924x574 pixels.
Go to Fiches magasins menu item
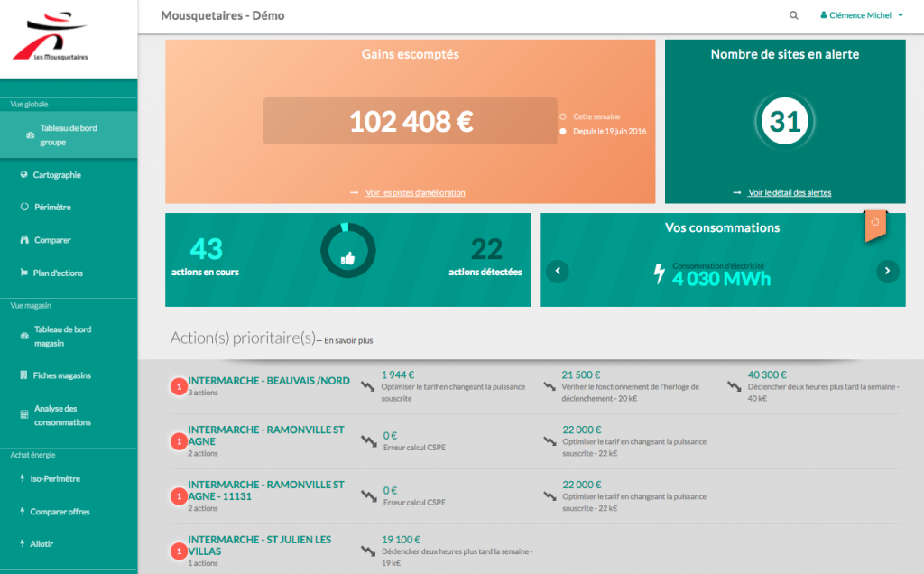[61, 375]
